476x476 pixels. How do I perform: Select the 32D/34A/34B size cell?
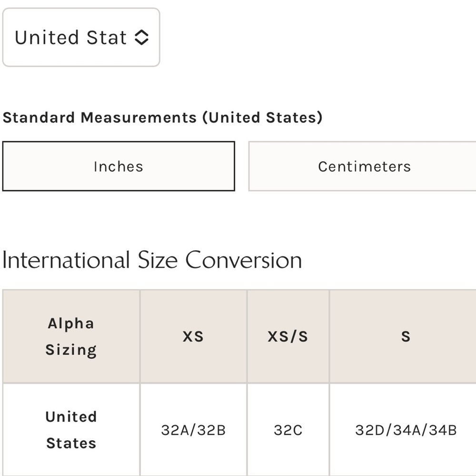[403, 430]
